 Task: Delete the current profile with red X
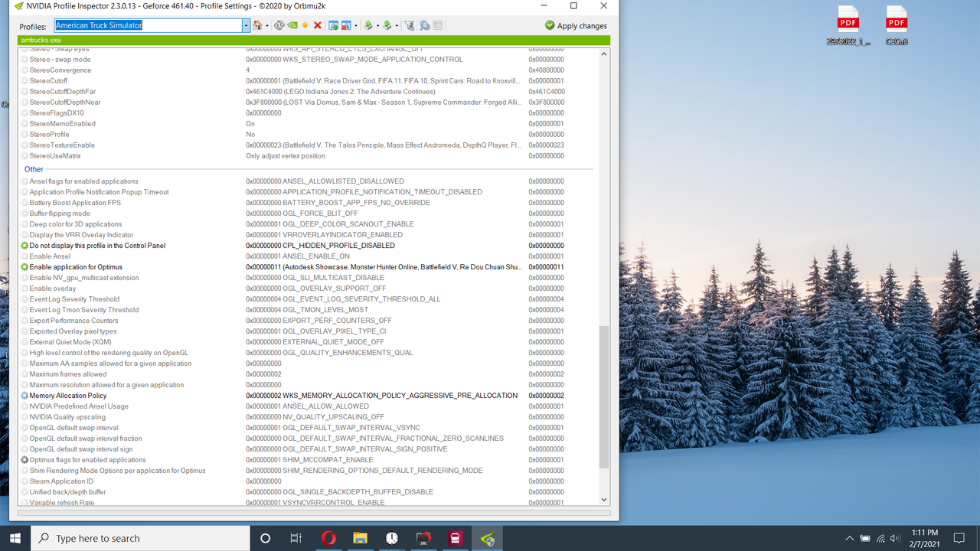tap(317, 25)
